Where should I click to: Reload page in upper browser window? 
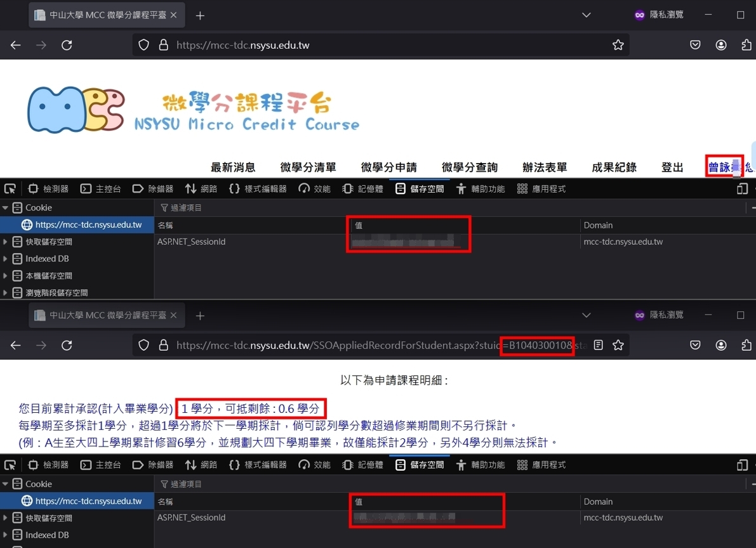67,45
